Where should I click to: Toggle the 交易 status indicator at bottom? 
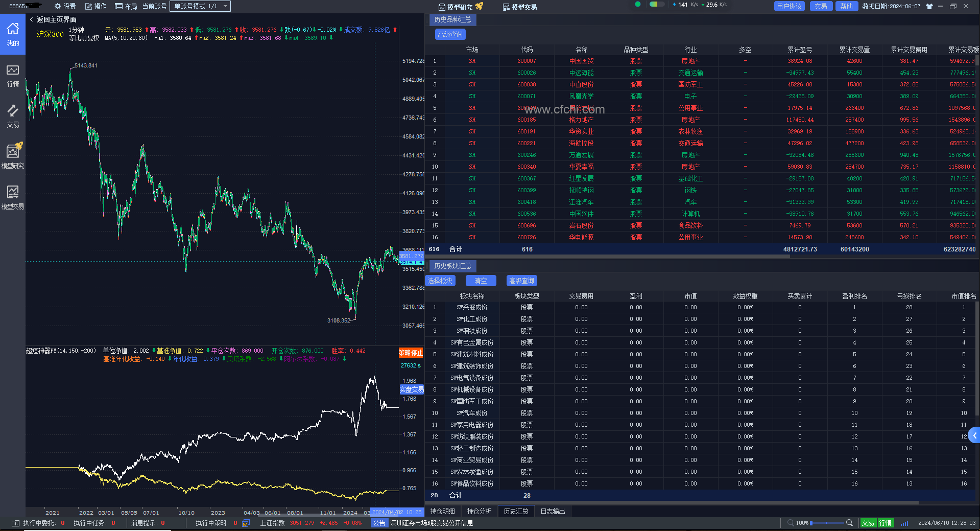[868, 523]
